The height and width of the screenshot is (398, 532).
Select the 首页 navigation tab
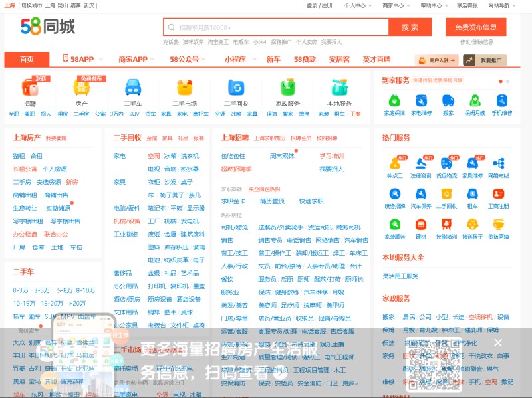(27, 59)
